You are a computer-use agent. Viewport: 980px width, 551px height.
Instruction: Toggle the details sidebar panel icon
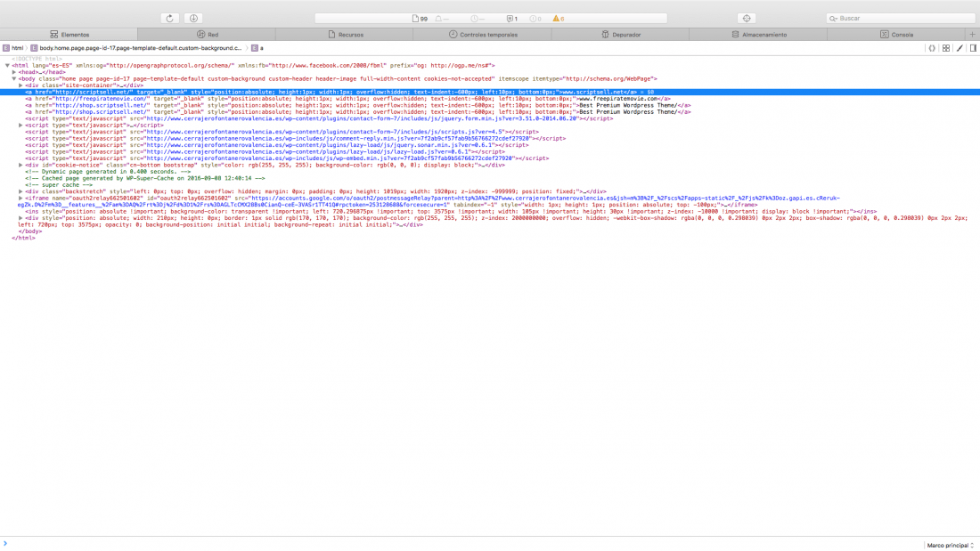(x=973, y=48)
